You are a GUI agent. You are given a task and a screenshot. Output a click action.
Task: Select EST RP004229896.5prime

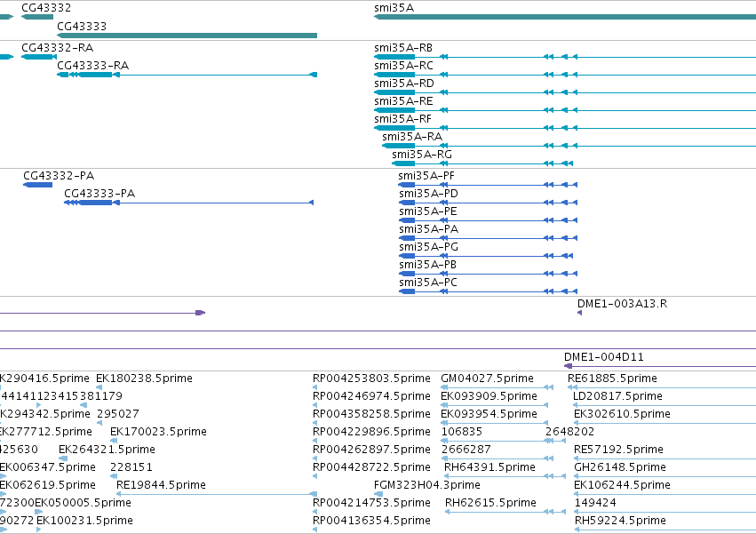coord(371,432)
